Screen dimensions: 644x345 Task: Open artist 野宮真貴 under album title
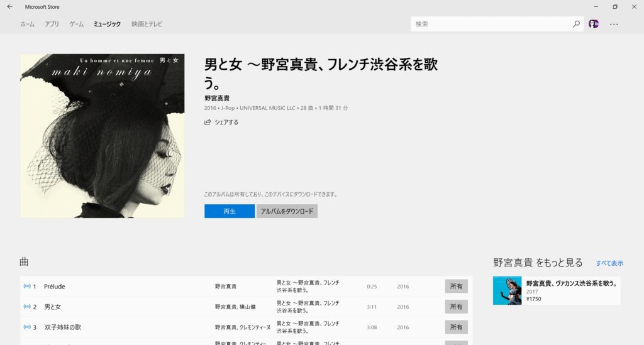point(217,98)
